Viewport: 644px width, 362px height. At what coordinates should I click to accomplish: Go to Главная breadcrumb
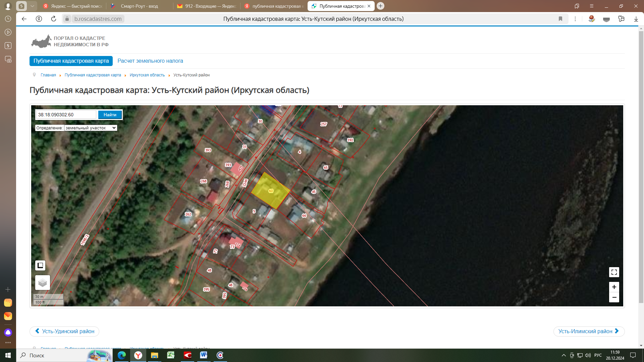(48, 75)
